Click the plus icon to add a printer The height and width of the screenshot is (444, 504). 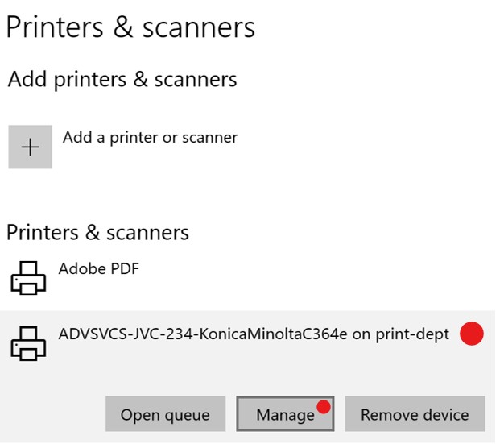(x=30, y=147)
